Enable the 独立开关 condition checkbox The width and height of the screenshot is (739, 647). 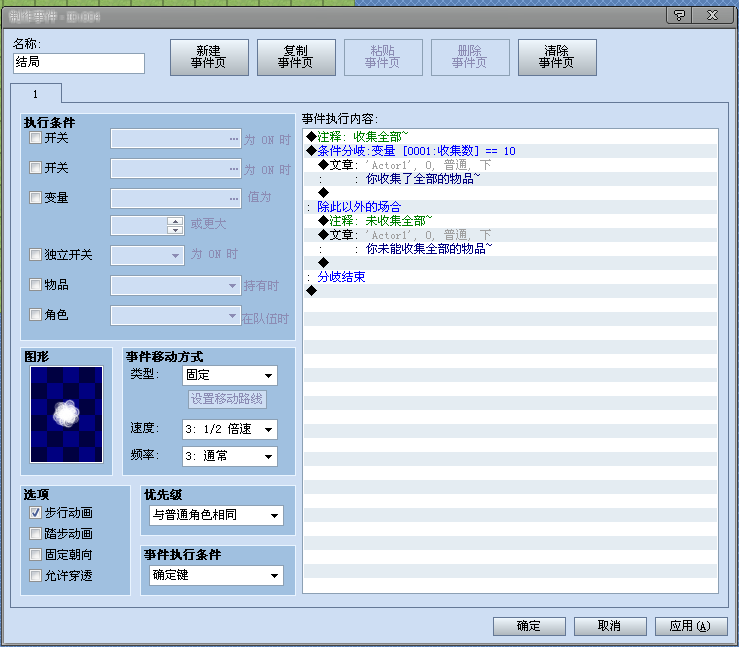[35, 254]
